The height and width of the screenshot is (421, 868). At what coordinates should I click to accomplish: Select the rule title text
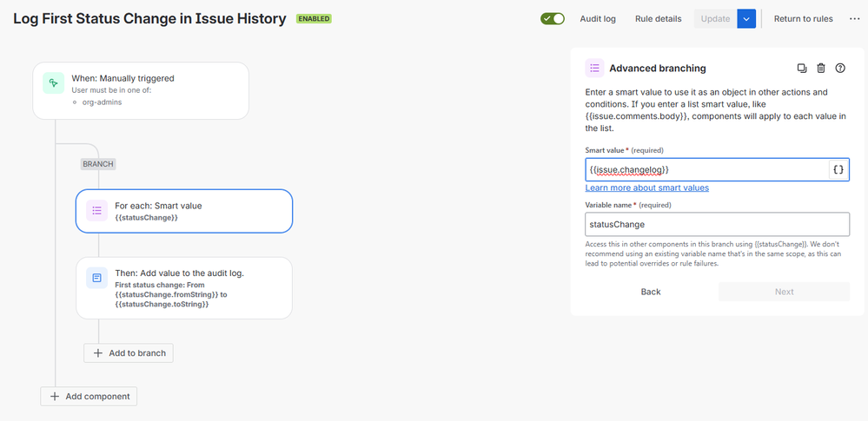pyautogui.click(x=149, y=19)
